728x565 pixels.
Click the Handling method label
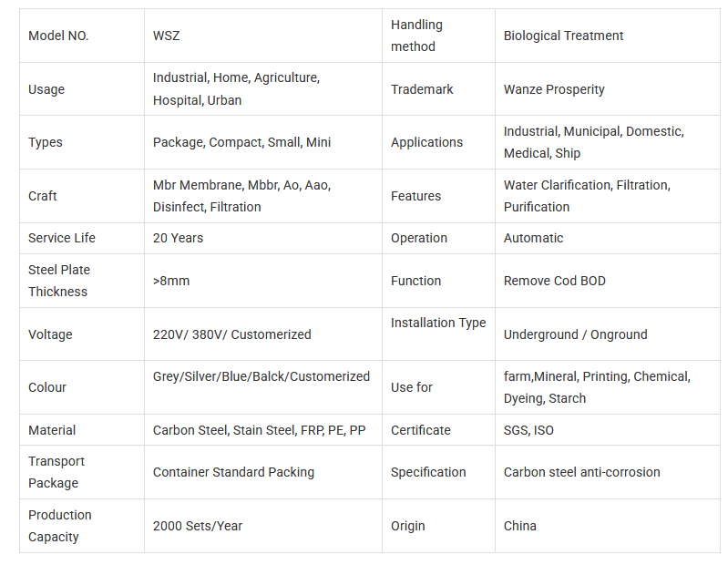click(x=416, y=36)
